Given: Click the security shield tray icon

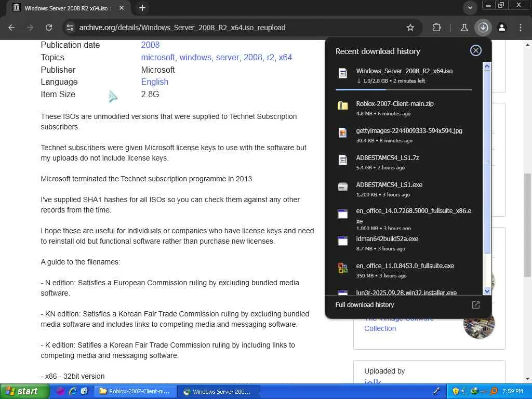Looking at the screenshot, I should [x=456, y=392].
